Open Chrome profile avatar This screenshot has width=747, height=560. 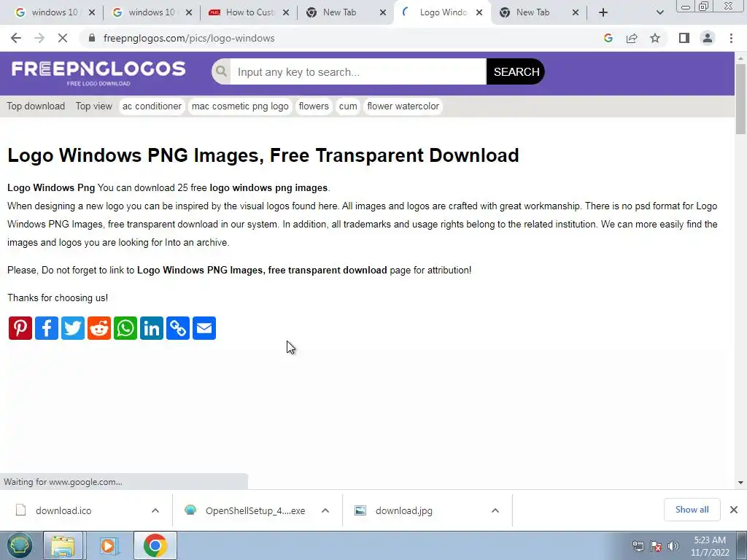(x=708, y=38)
